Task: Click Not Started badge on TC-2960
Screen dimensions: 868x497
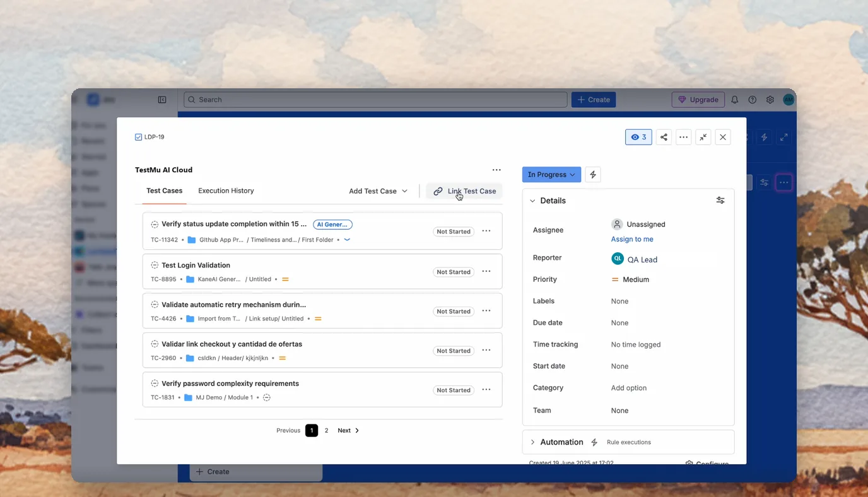Action: 454,351
